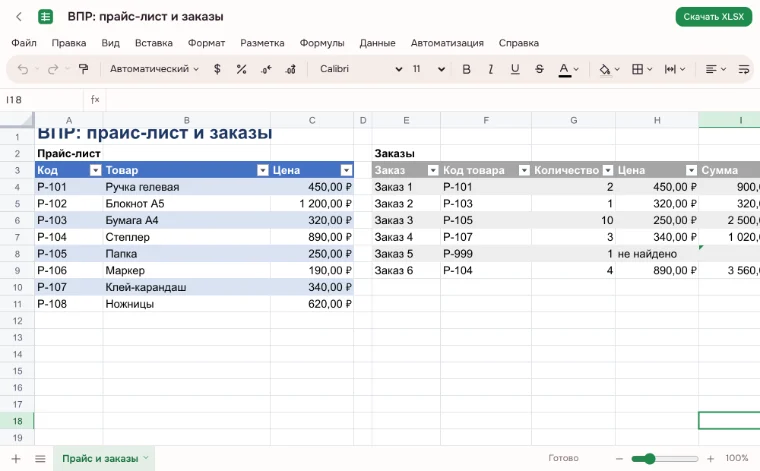Apply percent format icon
The width and height of the screenshot is (760, 471).
pos(241,69)
